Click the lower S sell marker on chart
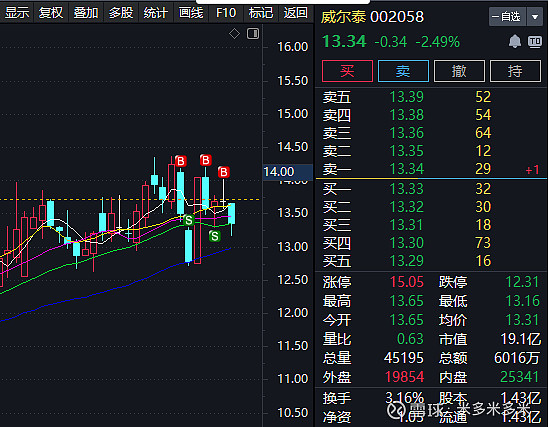 click(215, 237)
